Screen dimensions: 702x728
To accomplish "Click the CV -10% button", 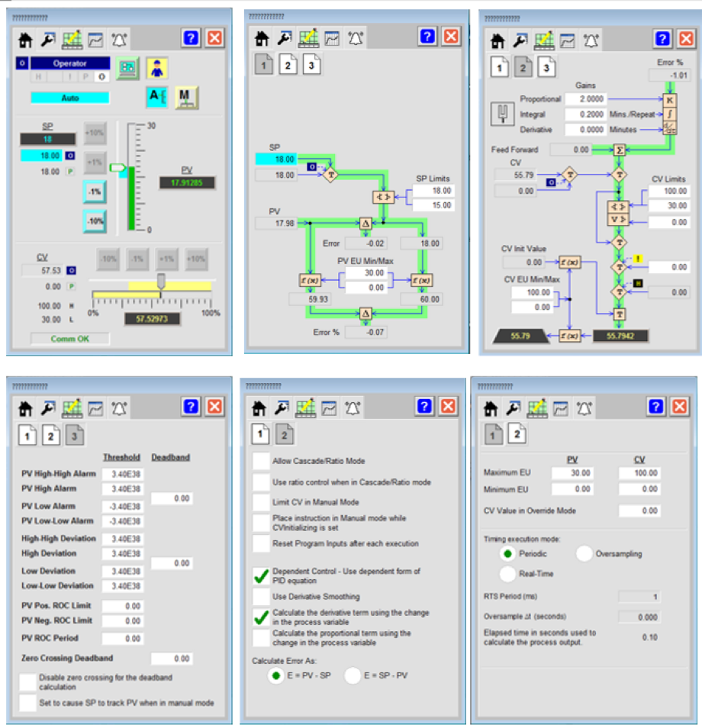I will [108, 259].
